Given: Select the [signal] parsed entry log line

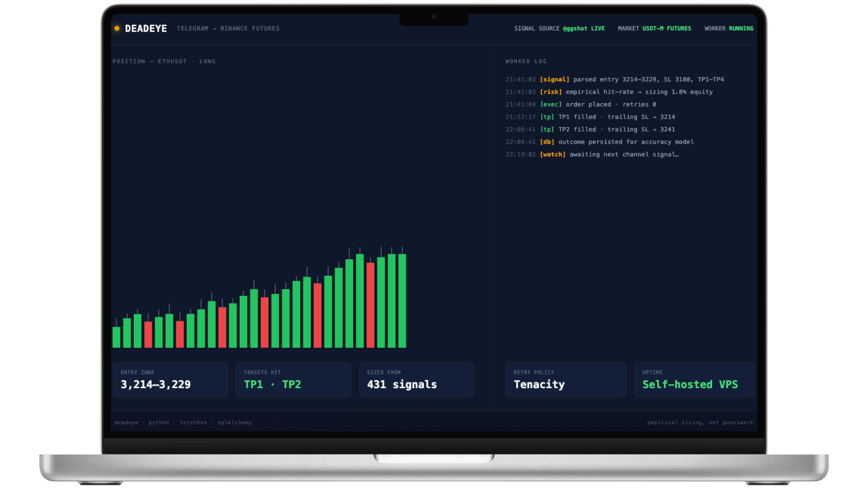Looking at the screenshot, I should coord(614,80).
